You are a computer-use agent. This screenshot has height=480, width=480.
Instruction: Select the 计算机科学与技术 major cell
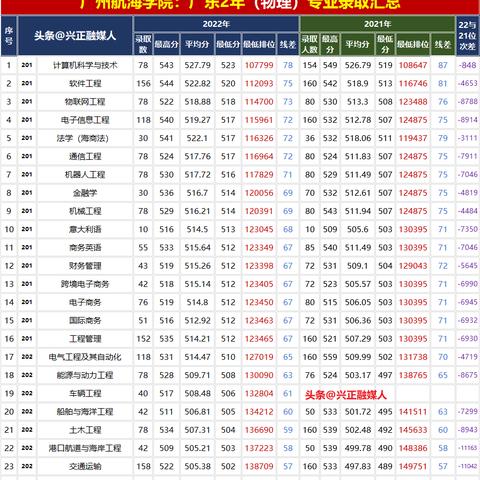pyautogui.click(x=85, y=65)
